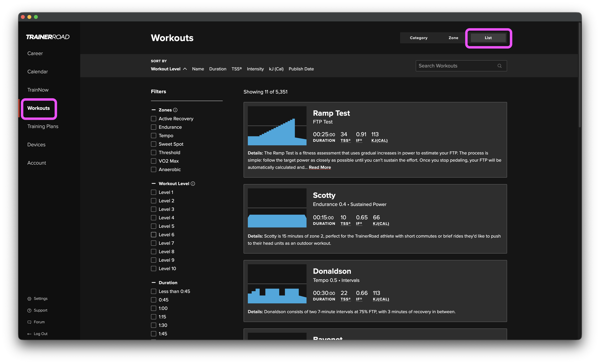Enable the Tempo zone checkbox

coord(153,136)
